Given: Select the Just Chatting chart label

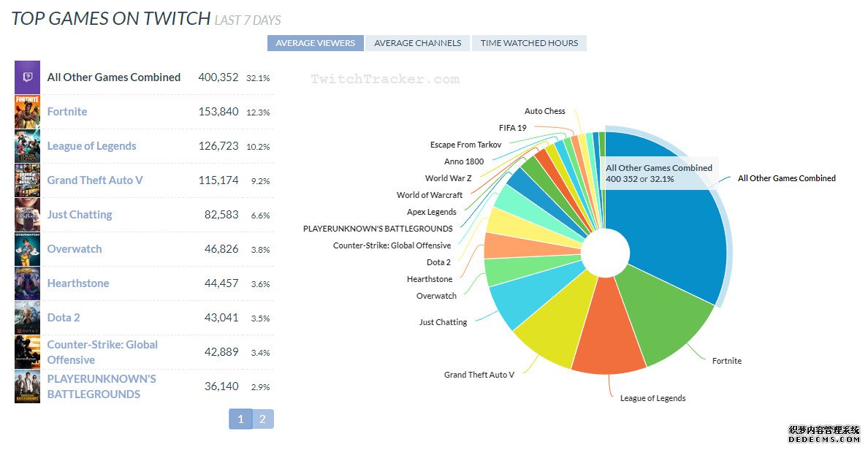Looking at the screenshot, I should pos(443,322).
